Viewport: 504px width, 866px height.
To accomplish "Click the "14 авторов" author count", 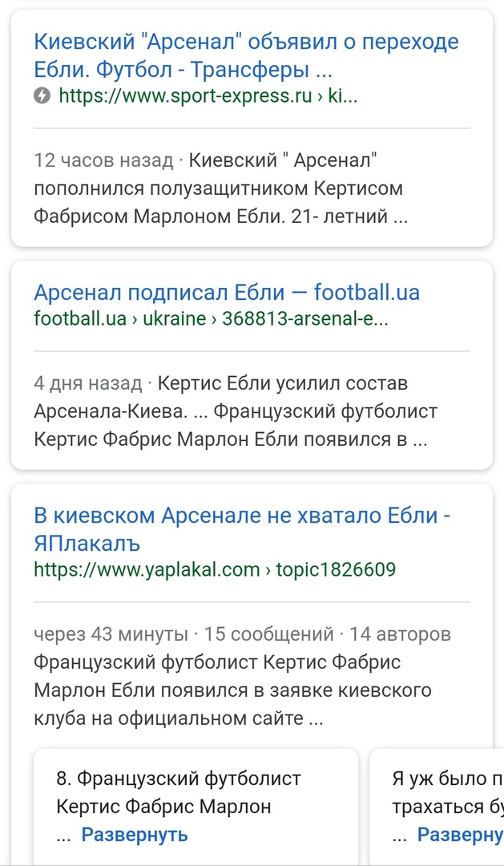I will pyautogui.click(x=400, y=634).
